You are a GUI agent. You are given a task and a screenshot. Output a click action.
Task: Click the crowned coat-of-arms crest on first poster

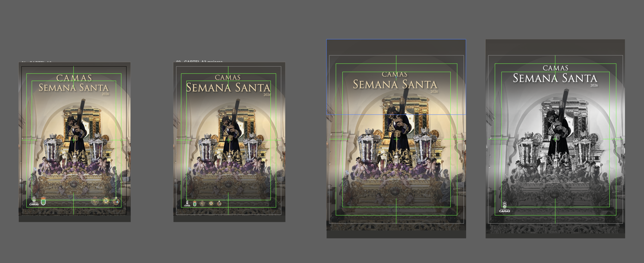[96, 201]
